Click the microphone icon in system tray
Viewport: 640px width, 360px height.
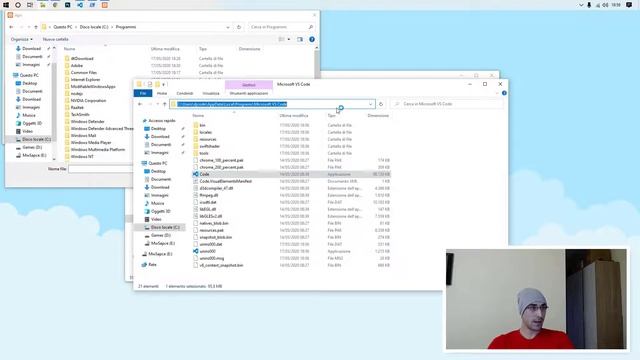pos(589,5)
